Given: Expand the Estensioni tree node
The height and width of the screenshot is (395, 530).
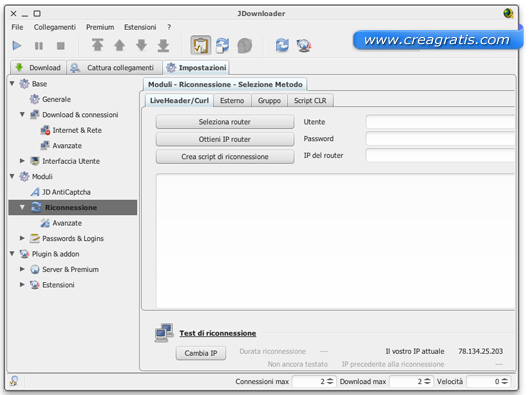Looking at the screenshot, I should tap(22, 285).
